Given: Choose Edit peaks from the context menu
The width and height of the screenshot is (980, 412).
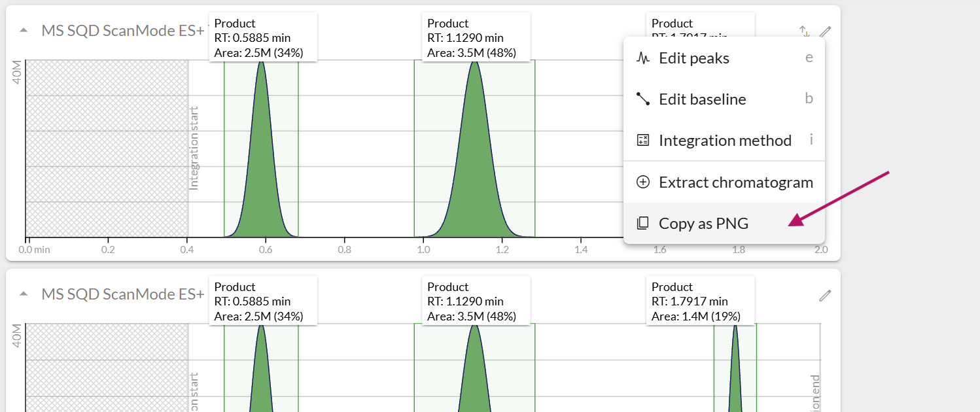Looking at the screenshot, I should 724,58.
